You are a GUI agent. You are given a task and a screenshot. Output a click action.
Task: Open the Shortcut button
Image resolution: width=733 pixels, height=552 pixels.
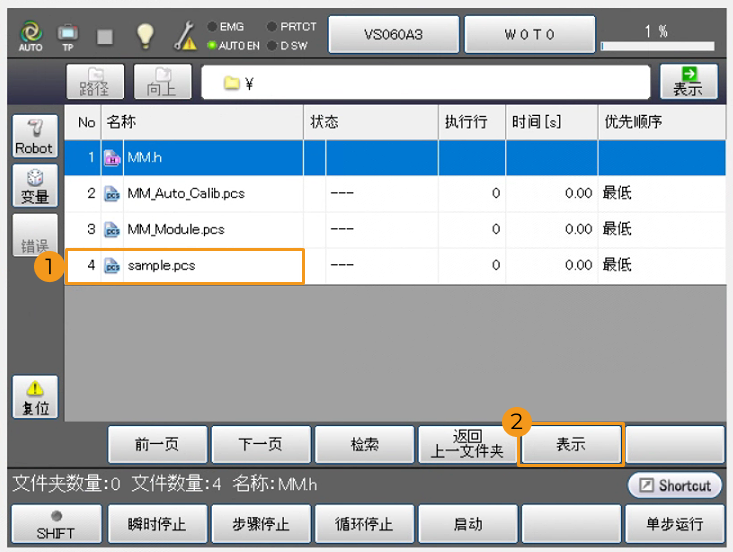[675, 485]
